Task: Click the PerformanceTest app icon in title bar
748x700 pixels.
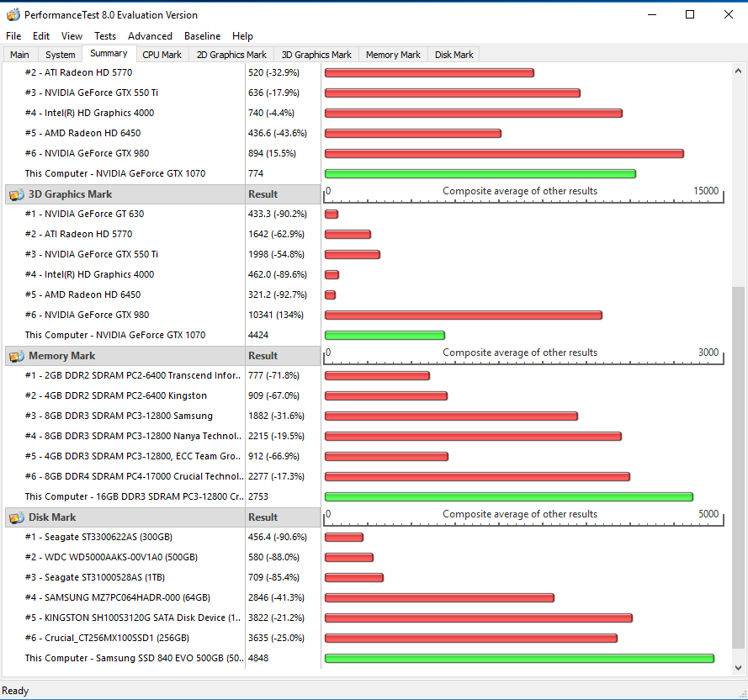Action: 13,15
